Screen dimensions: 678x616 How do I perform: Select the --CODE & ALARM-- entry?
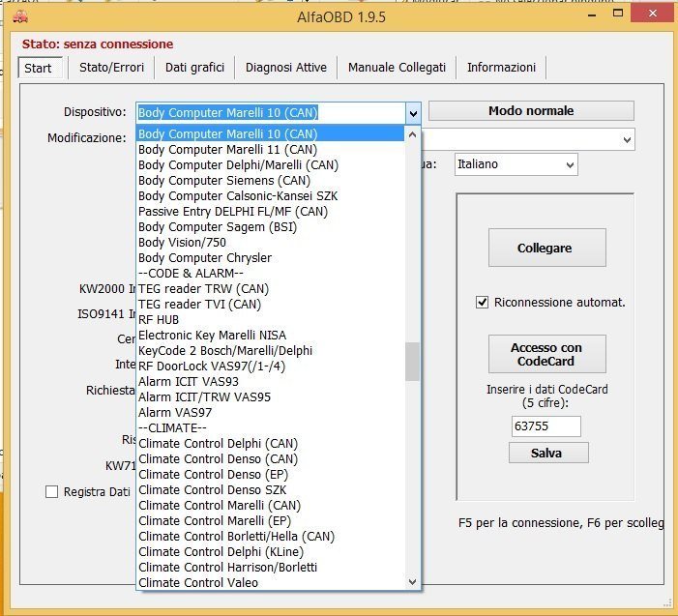point(270,274)
